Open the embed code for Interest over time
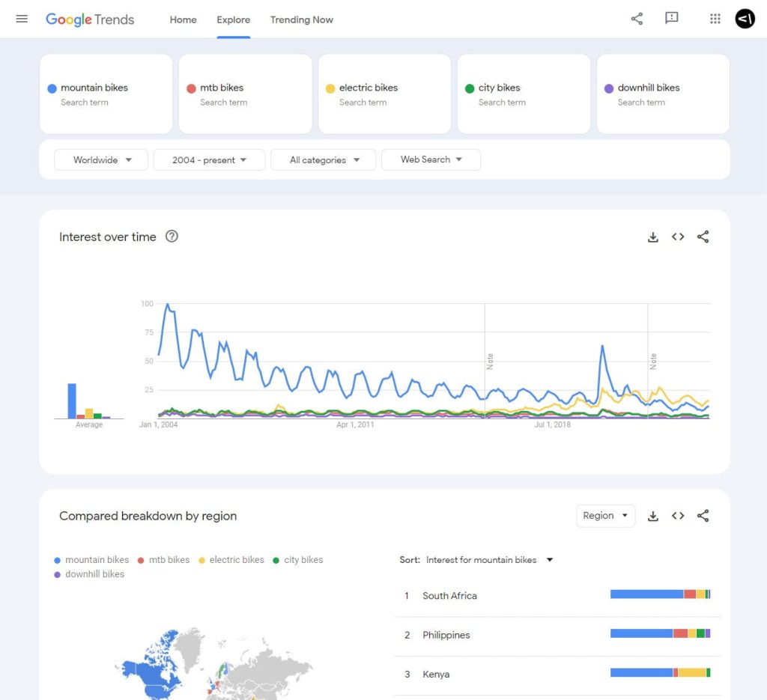 tap(678, 237)
